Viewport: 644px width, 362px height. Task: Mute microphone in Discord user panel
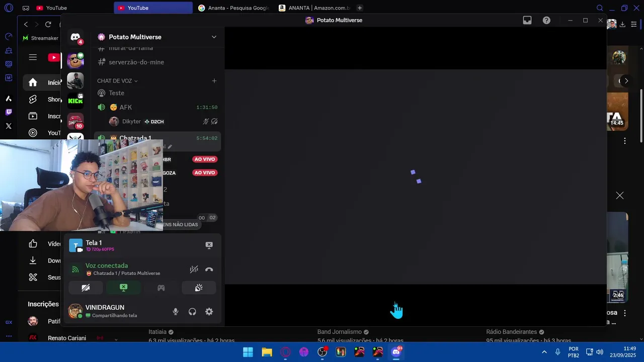[x=176, y=312]
